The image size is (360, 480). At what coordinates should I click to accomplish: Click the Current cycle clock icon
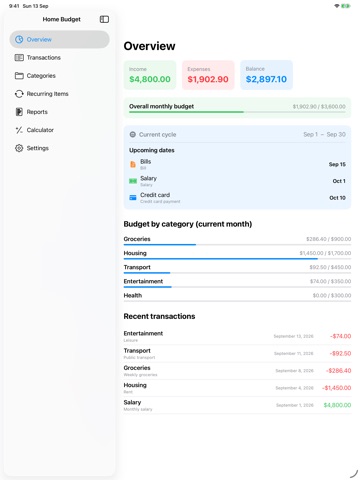(133, 135)
